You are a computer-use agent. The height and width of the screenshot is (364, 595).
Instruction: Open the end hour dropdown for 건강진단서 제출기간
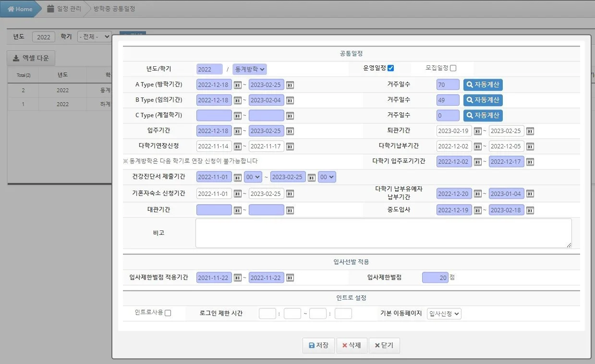pyautogui.click(x=327, y=177)
